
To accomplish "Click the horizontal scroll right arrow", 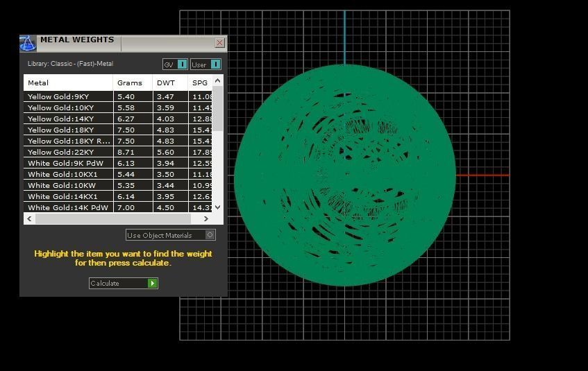I will tap(206, 219).
